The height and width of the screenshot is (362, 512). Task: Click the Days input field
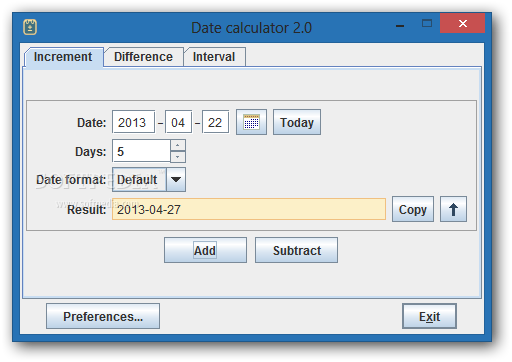click(x=141, y=151)
